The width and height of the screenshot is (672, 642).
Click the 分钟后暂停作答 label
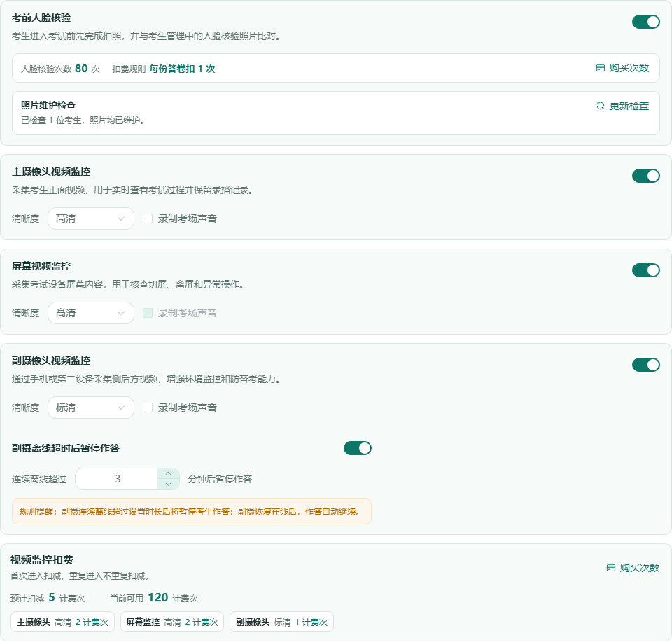pos(220,479)
